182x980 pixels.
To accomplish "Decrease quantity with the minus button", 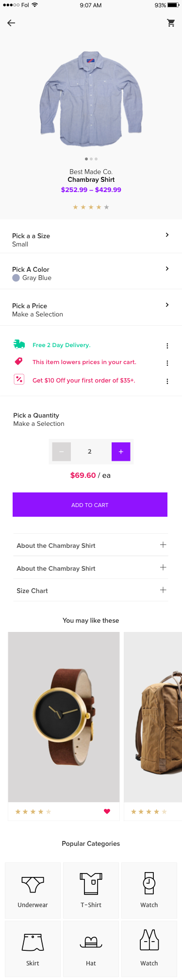I will (61, 452).
